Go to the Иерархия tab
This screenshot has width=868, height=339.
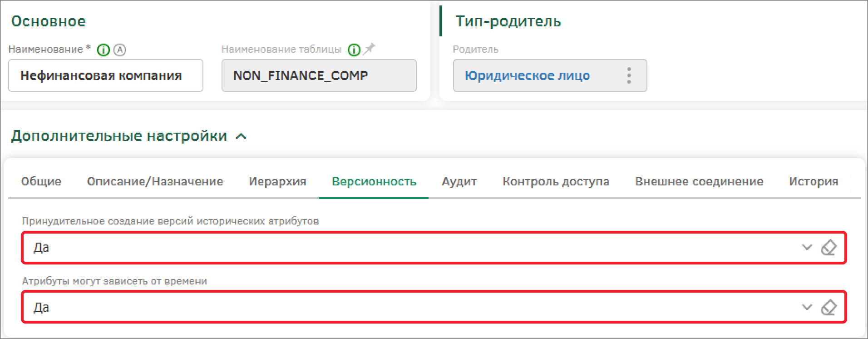click(277, 181)
